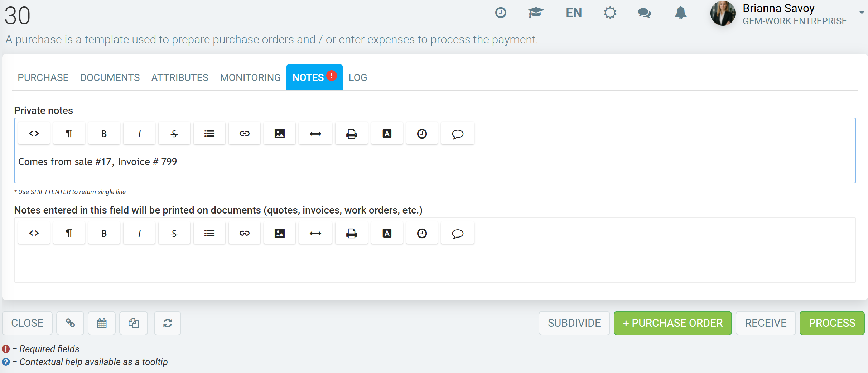The height and width of the screenshot is (373, 868).
Task: Switch to the MONITORING tab
Action: [x=250, y=77]
